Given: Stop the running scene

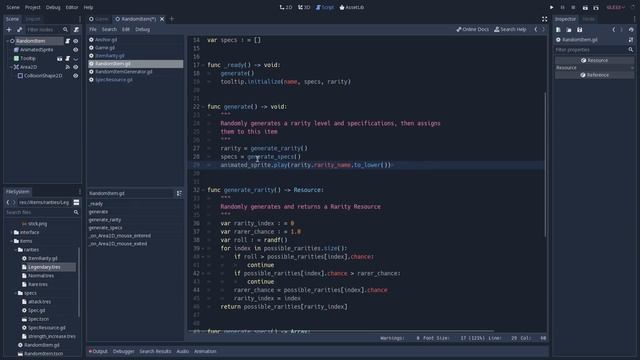Looking at the screenshot, I should (x=573, y=7).
